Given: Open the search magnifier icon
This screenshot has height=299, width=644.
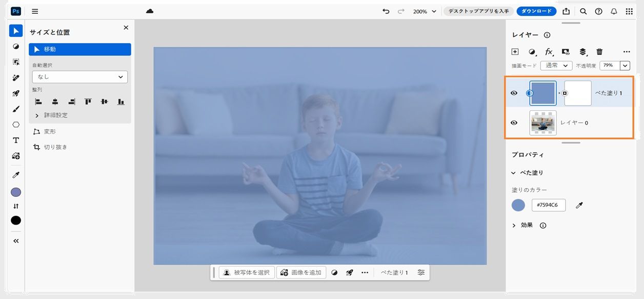Looking at the screenshot, I should coord(583,11).
